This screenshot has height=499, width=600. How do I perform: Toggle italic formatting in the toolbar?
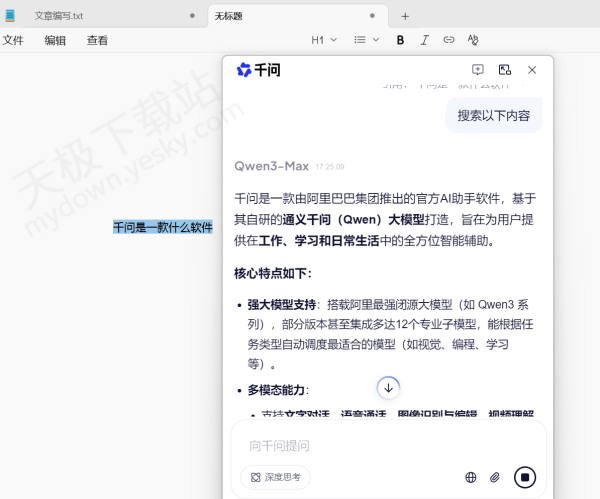tap(425, 40)
